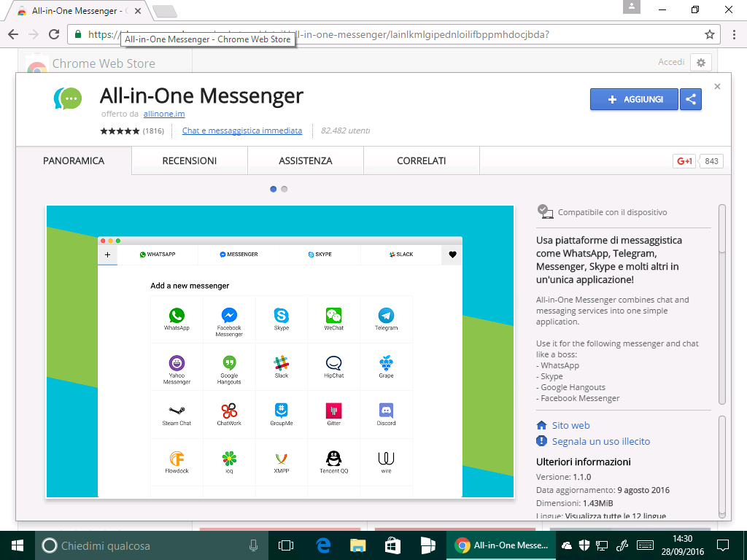Click the G+1 button
747x560 pixels.
(684, 161)
